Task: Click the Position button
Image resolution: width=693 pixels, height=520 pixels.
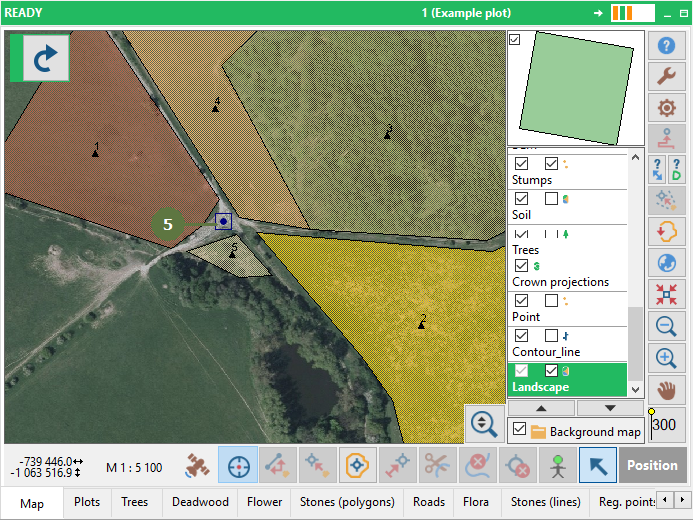Action: (652, 465)
